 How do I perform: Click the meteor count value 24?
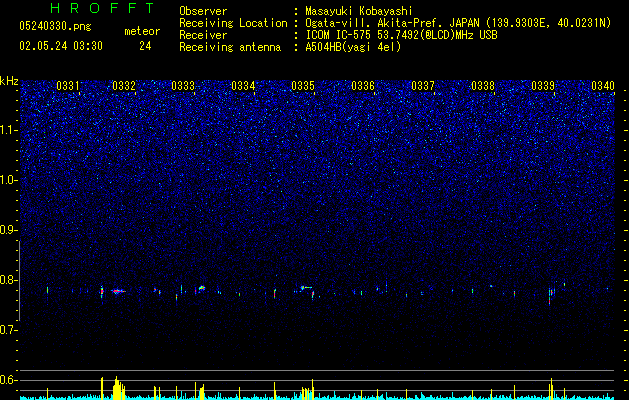click(145, 46)
